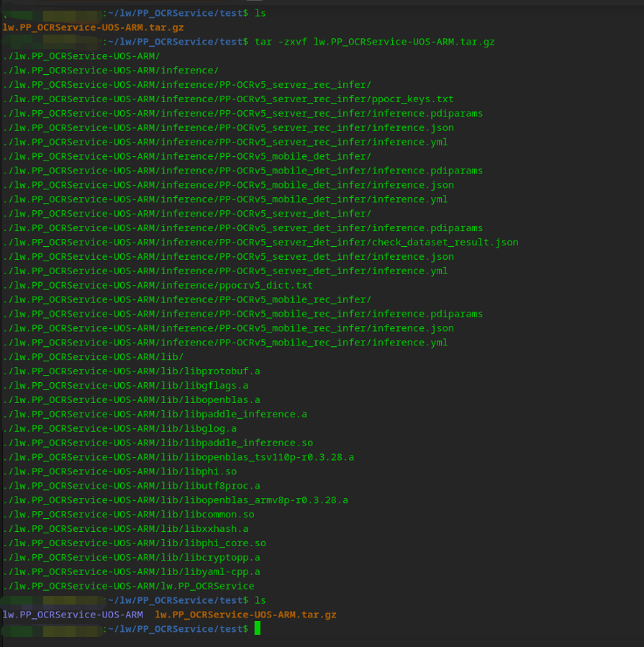644x647 pixels.
Task: Click the libphi_core.so line
Action: click(x=134, y=543)
